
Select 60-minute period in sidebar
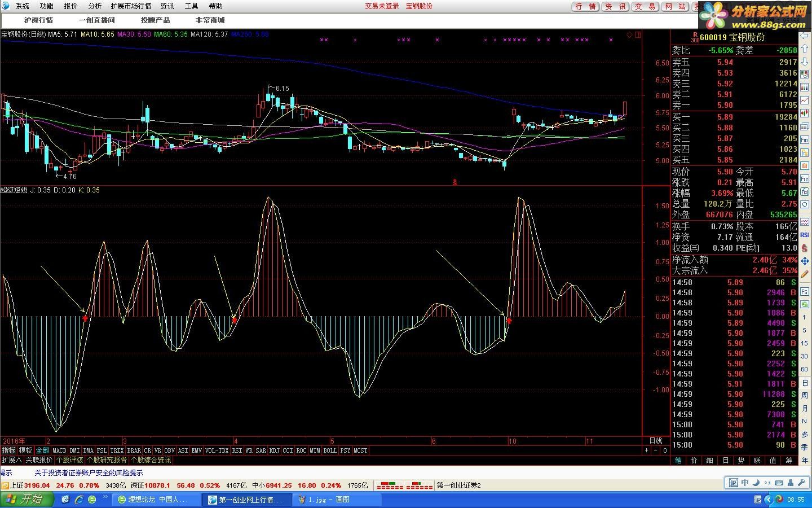805,369
